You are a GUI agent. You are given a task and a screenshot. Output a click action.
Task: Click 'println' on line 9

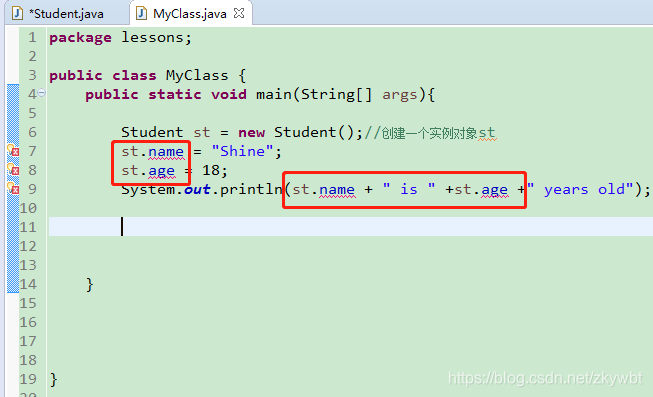(x=251, y=189)
